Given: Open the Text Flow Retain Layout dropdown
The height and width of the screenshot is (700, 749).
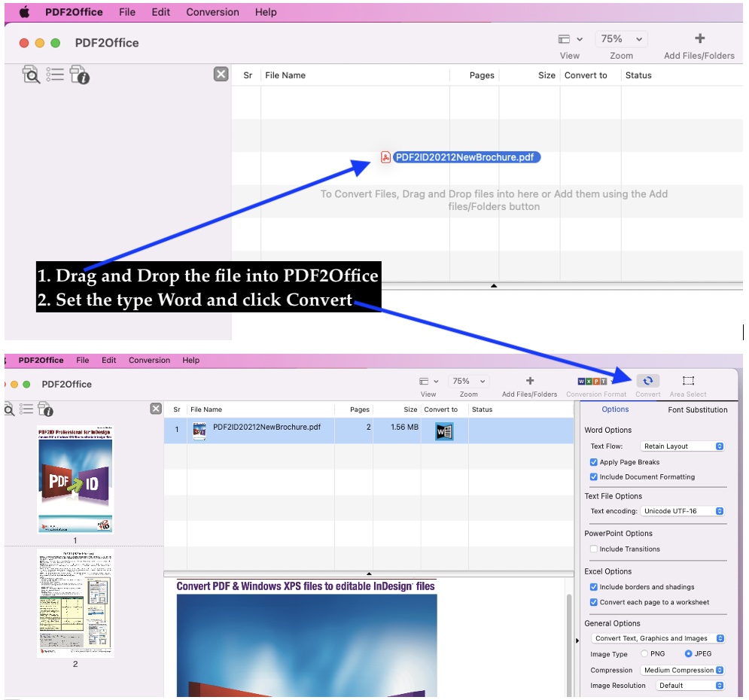Looking at the screenshot, I should point(682,446).
